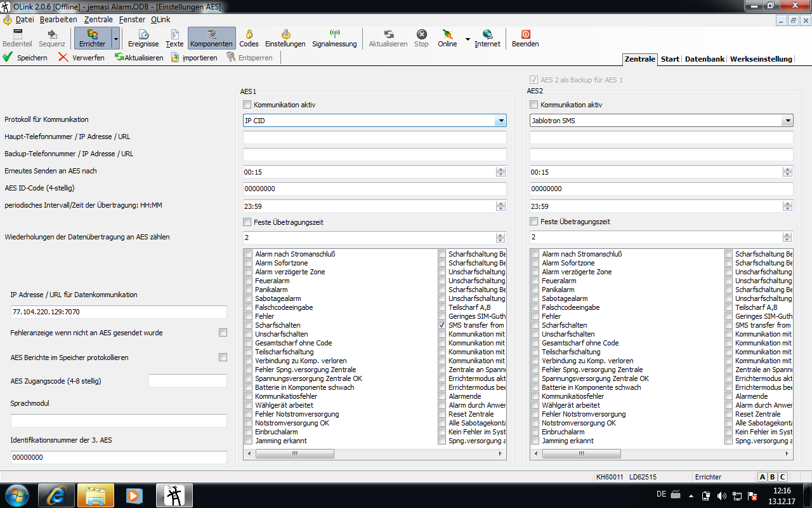812x508 pixels.
Task: Toggle AES2 Feste Übetragungszeit checkbox
Action: click(x=534, y=222)
